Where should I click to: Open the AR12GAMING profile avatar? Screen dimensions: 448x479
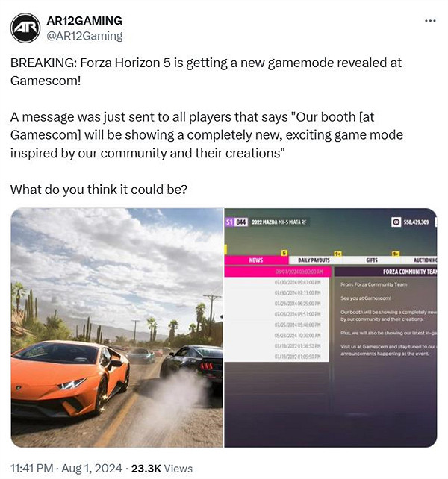25,28
